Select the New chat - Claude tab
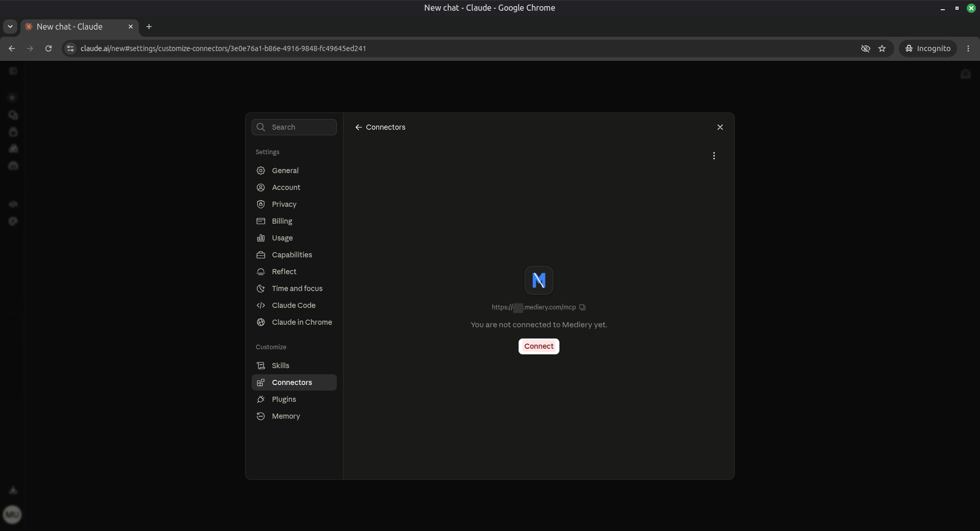 pyautogui.click(x=79, y=27)
